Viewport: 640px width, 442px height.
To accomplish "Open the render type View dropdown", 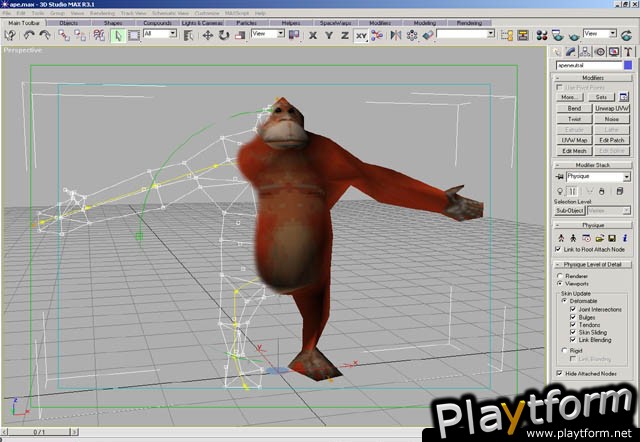I will click(x=600, y=33).
